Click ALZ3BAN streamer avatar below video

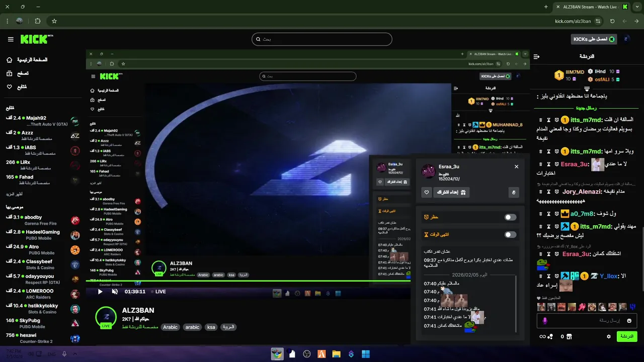coord(106,318)
